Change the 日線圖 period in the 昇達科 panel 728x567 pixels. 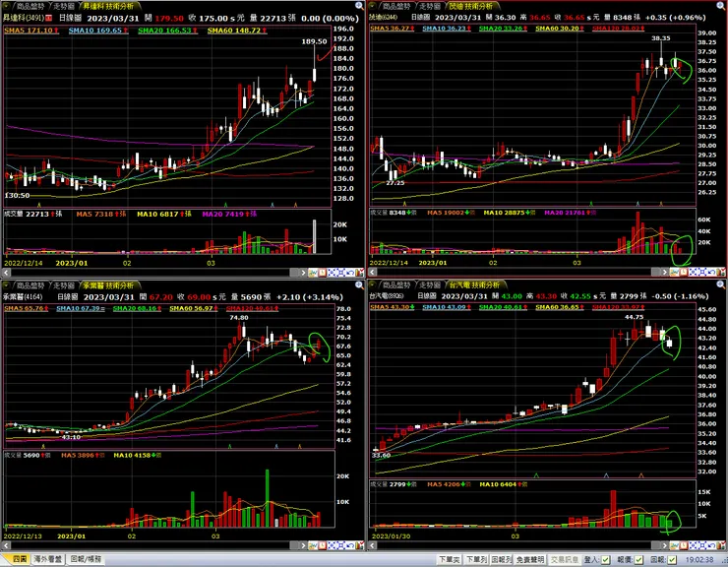coord(70,18)
